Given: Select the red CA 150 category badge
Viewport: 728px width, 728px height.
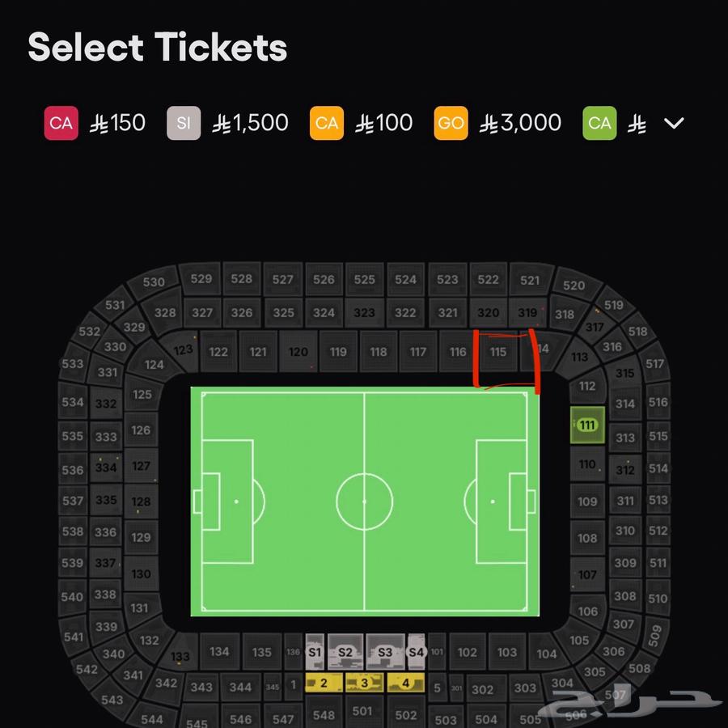Looking at the screenshot, I should point(61,123).
